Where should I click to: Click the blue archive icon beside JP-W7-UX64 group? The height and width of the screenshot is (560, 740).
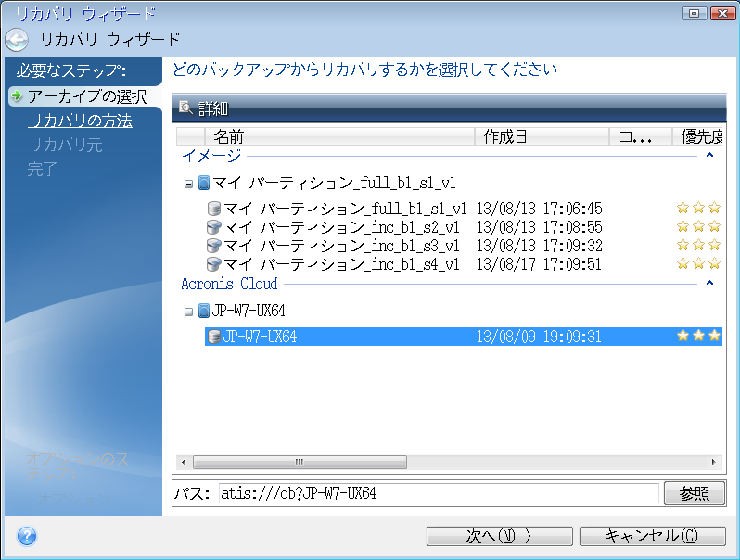pyautogui.click(x=204, y=311)
